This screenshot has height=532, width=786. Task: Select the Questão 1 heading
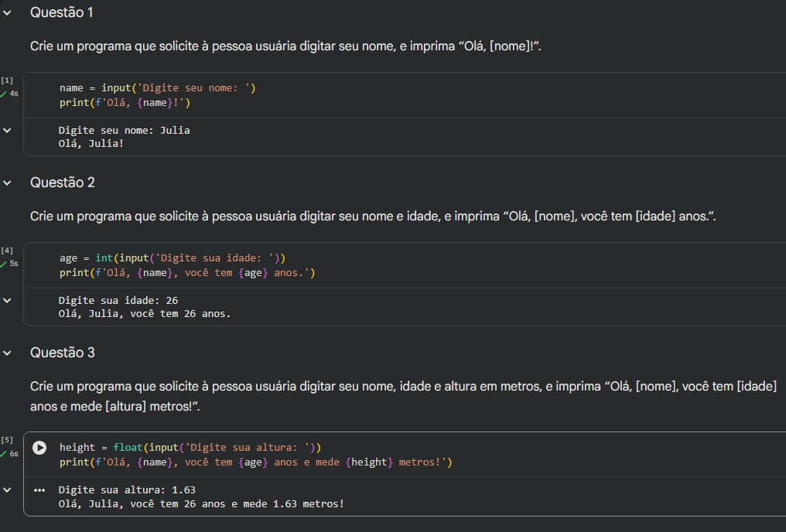(x=62, y=12)
